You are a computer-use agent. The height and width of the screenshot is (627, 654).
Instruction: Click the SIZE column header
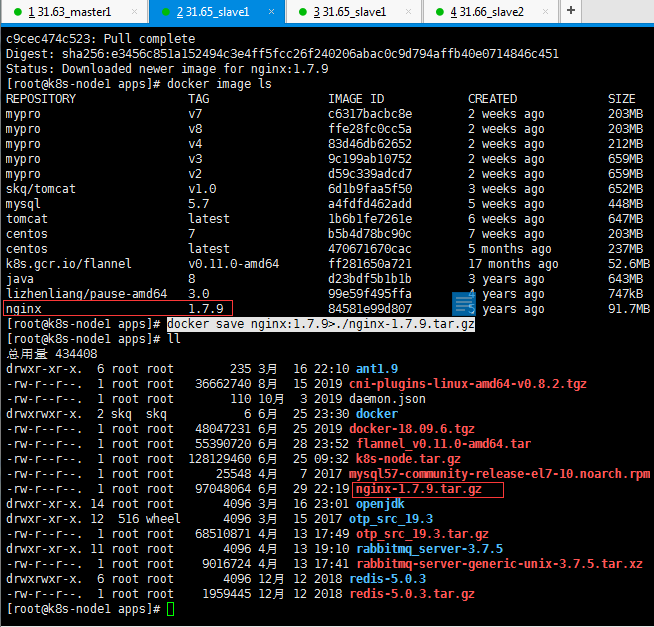tap(621, 98)
